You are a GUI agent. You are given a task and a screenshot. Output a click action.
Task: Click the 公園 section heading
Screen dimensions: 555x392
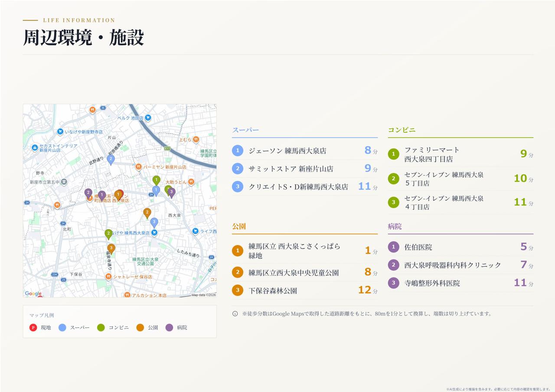click(239, 226)
